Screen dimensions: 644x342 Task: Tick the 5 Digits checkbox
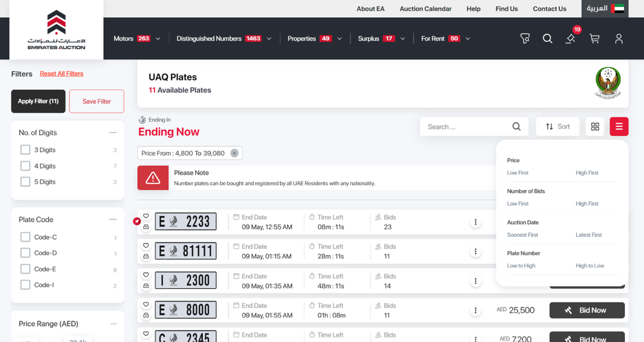(25, 182)
